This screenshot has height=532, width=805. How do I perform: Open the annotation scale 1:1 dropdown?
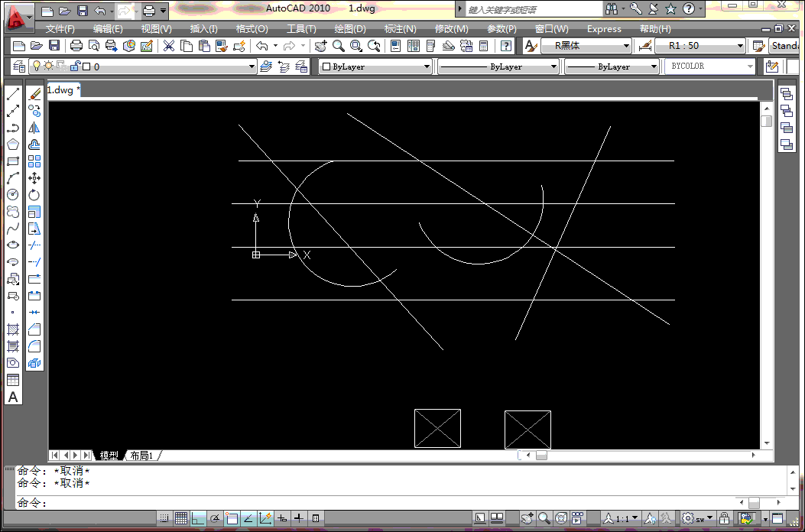[x=622, y=517]
